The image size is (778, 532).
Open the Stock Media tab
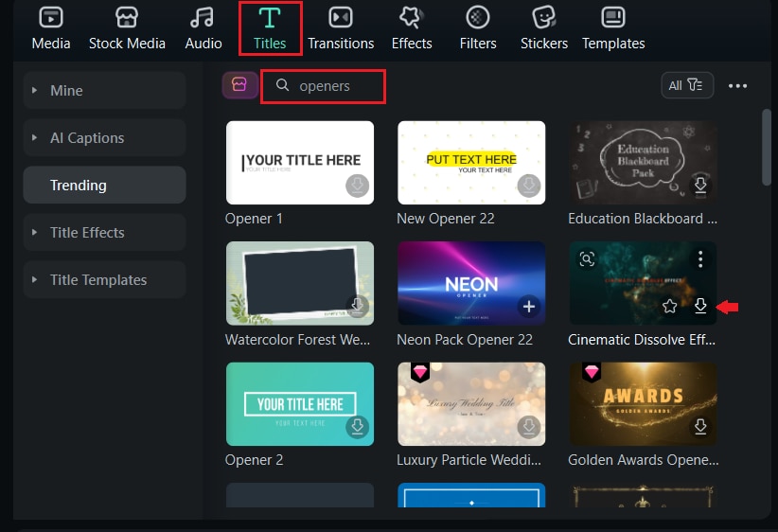(x=127, y=28)
